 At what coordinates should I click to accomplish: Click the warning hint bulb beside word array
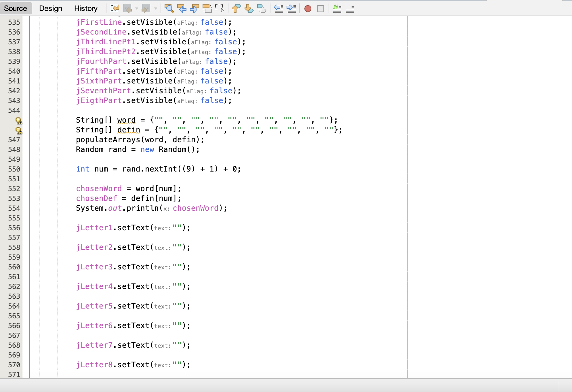19,121
